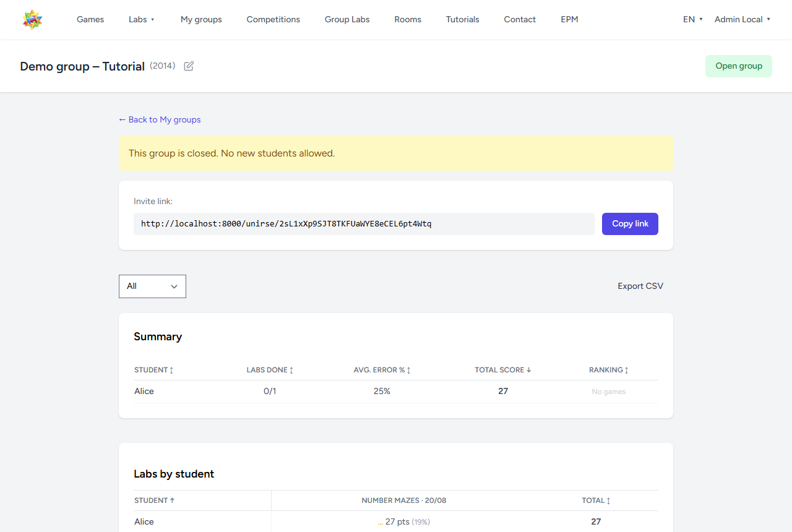Open the Games menu item
This screenshot has width=792, height=532.
[x=90, y=20]
